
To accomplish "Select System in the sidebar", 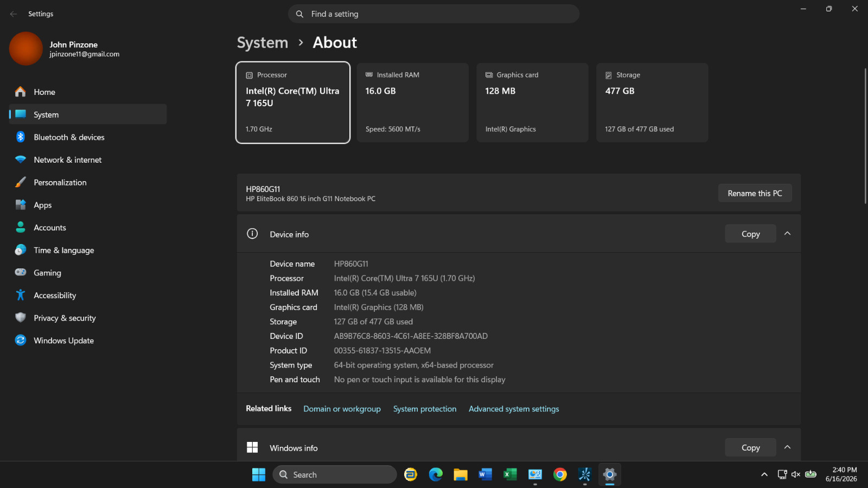I will [88, 114].
